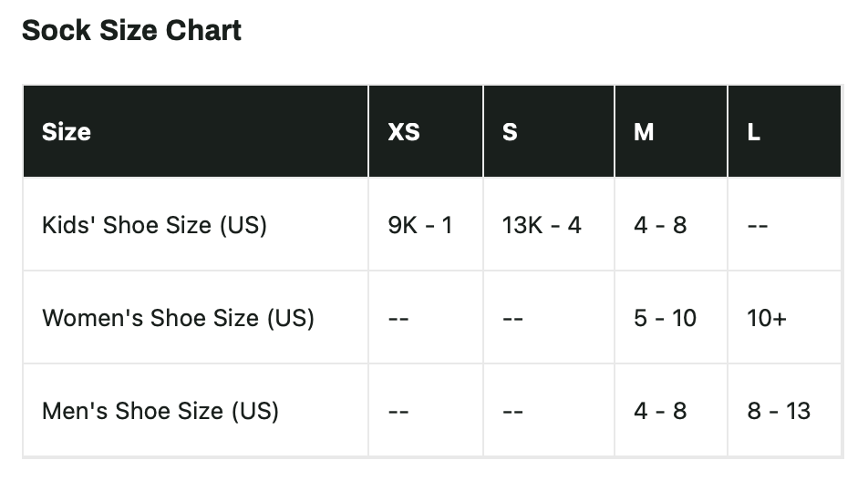Click the S column header
This screenshot has width=868, height=481.
point(549,131)
